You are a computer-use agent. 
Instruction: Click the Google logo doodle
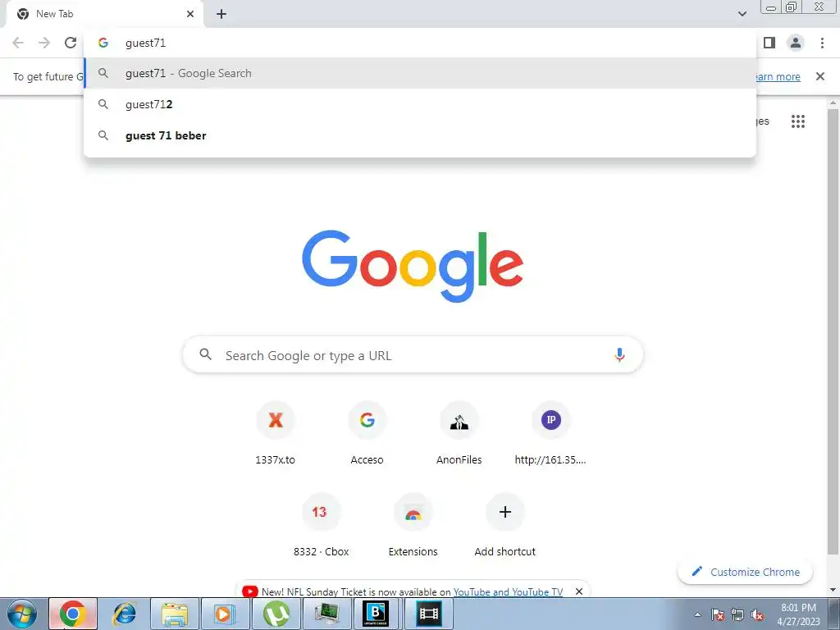pyautogui.click(x=413, y=267)
